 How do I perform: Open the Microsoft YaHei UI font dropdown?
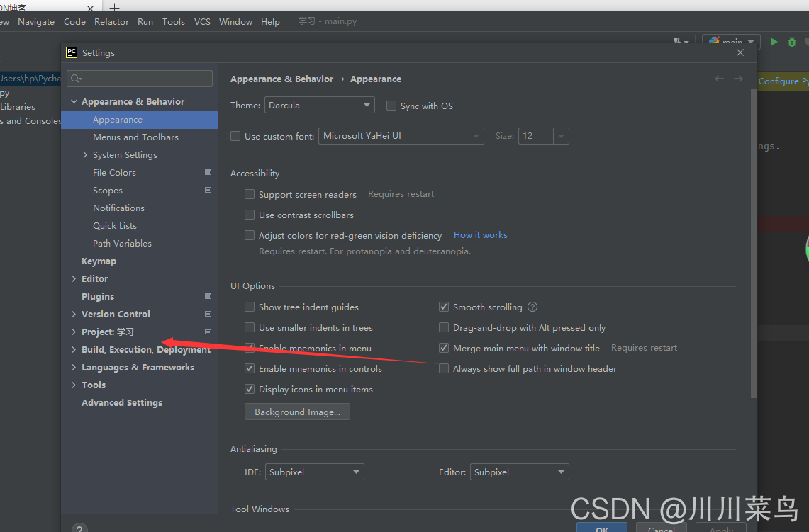[x=401, y=135]
